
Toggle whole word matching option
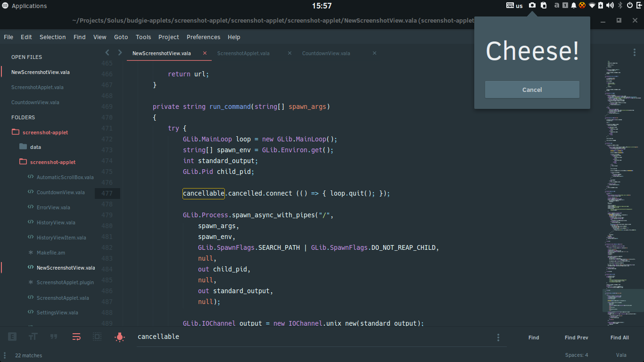[54, 337]
